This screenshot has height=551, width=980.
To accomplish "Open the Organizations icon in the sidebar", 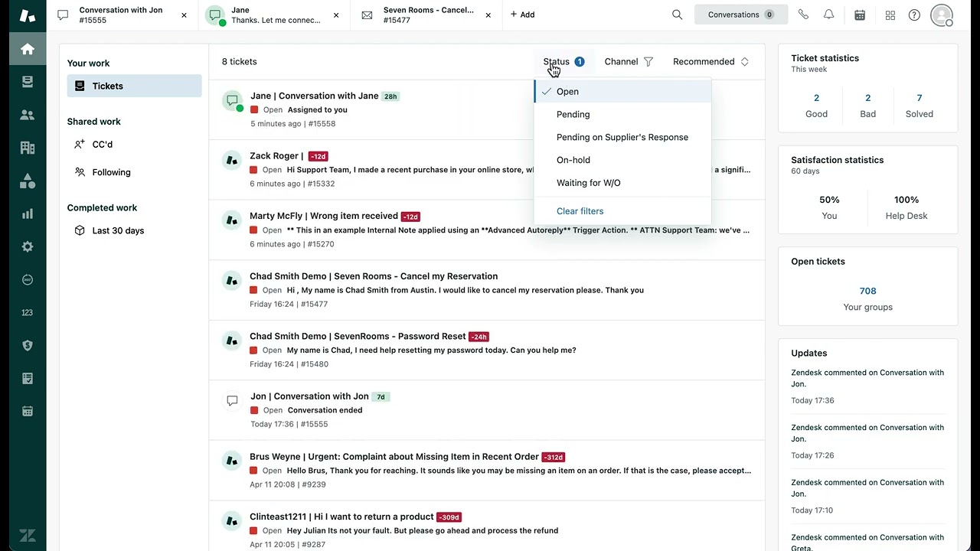I will (x=28, y=148).
